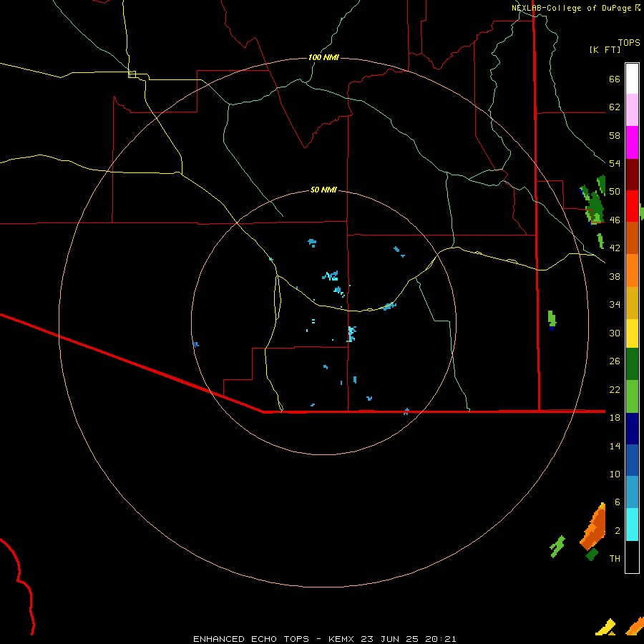Click the 42 legend value
Viewport: 644px width, 644px height.
615,248
